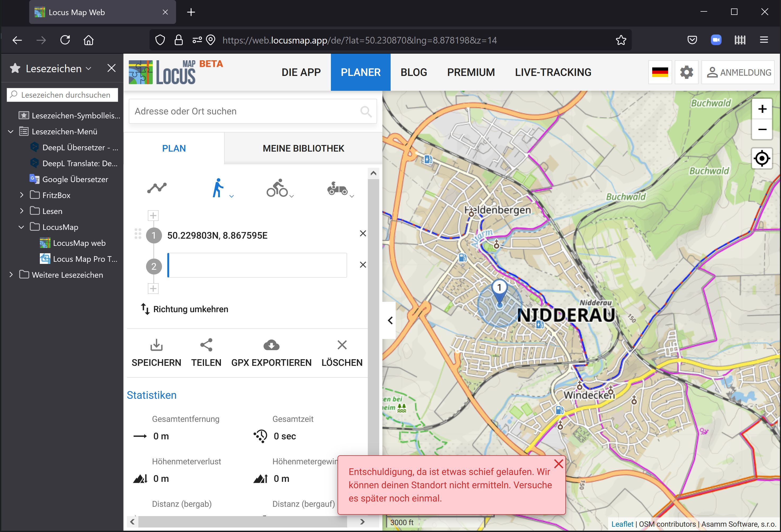Open LocusMap web bookmark
Image resolution: width=781 pixels, height=532 pixels.
click(72, 243)
